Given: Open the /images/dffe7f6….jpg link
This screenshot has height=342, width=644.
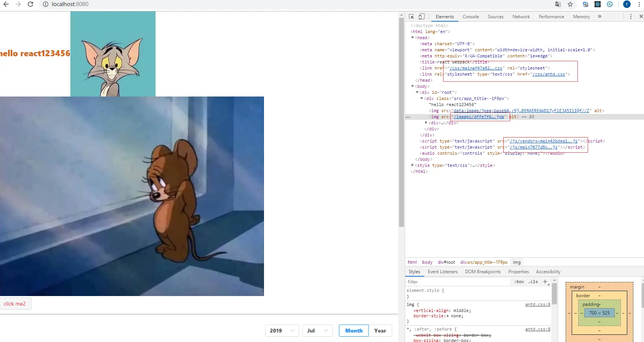Looking at the screenshot, I should point(479,117).
